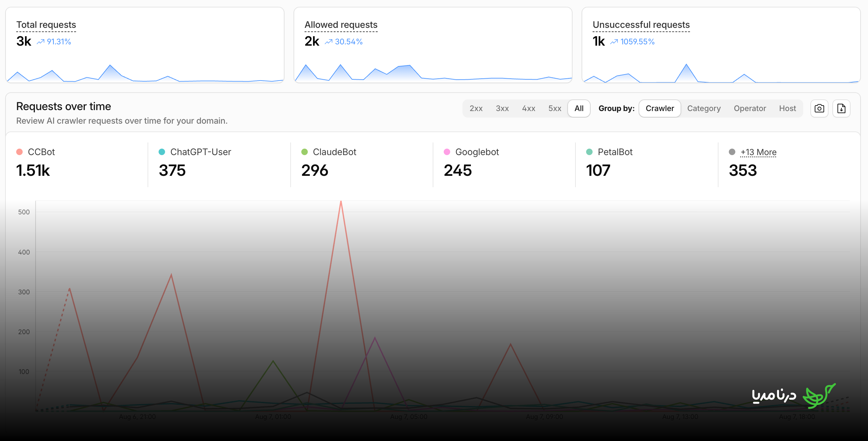Toggle the PetalBot legend dot

[589, 152]
